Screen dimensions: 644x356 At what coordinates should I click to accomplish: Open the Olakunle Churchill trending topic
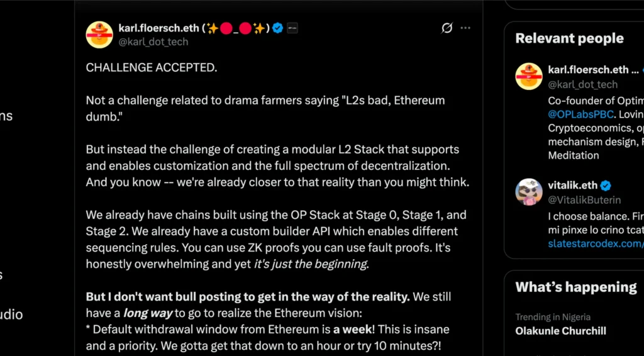click(x=560, y=331)
